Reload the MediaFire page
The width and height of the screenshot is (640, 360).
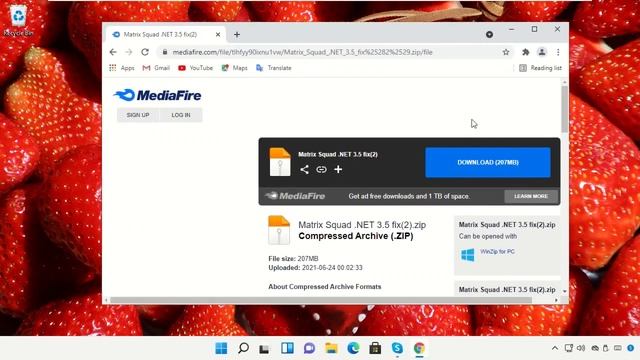pos(145,52)
